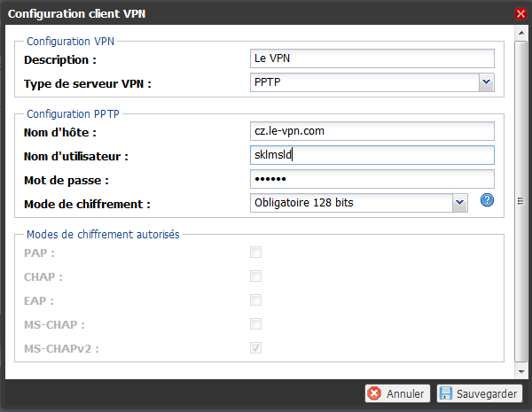The height and width of the screenshot is (412, 532).
Task: Click the Description field containing Le VPN
Action: pos(372,58)
